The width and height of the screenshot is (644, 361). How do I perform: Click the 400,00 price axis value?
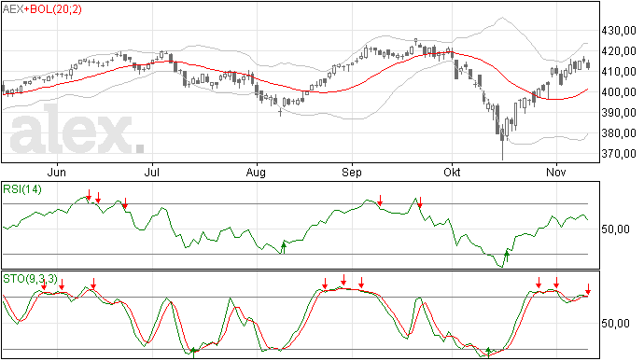(x=619, y=92)
